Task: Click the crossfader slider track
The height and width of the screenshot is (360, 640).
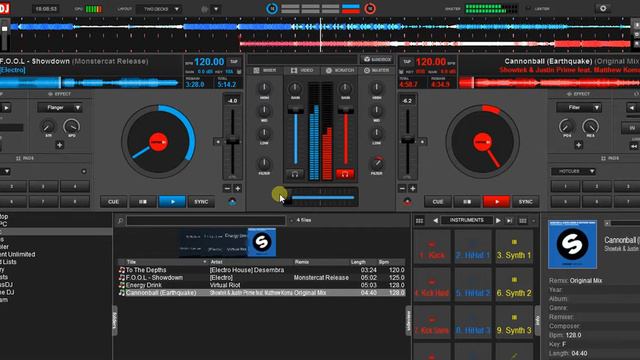Action: point(322,198)
